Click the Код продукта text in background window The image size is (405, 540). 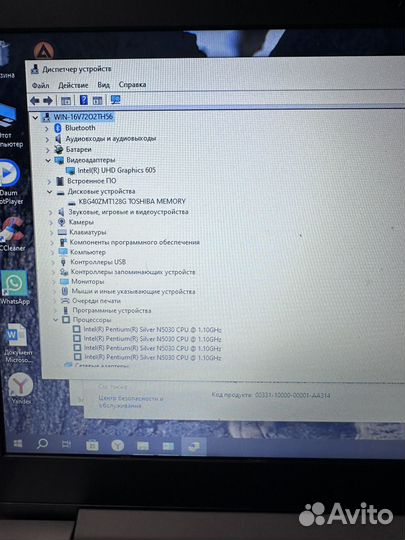(271, 395)
